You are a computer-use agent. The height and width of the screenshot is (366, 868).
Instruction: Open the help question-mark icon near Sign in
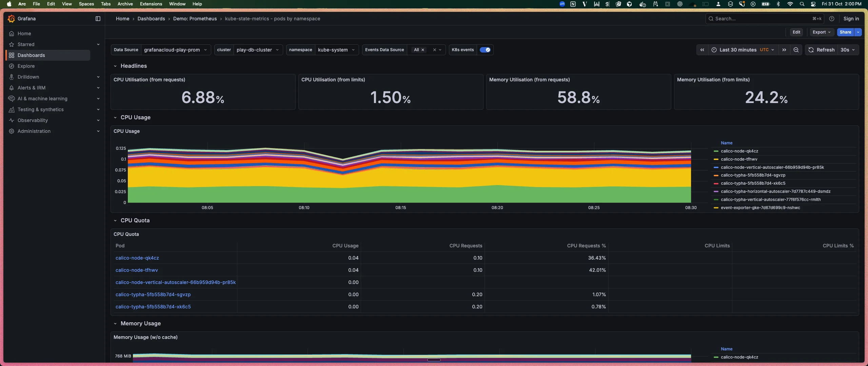click(832, 19)
